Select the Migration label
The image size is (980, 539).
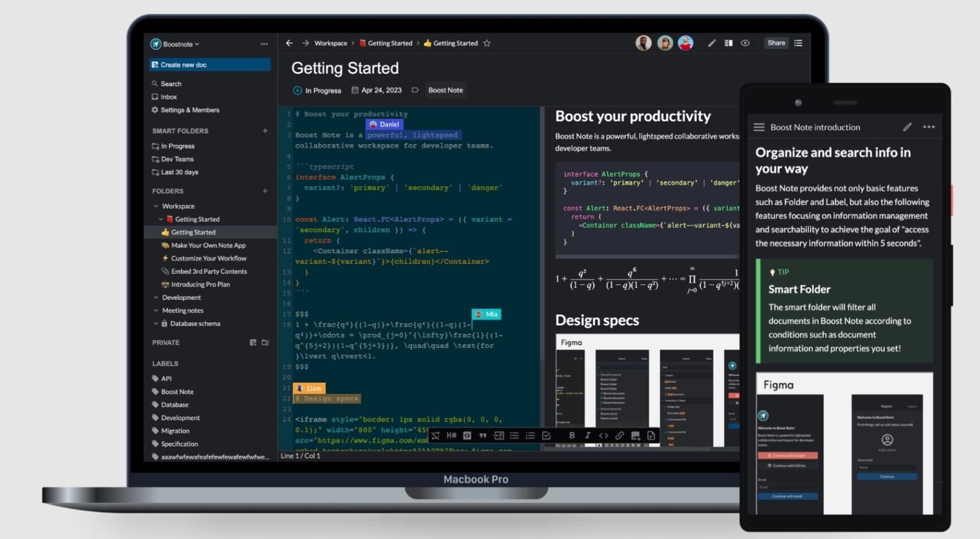click(171, 431)
